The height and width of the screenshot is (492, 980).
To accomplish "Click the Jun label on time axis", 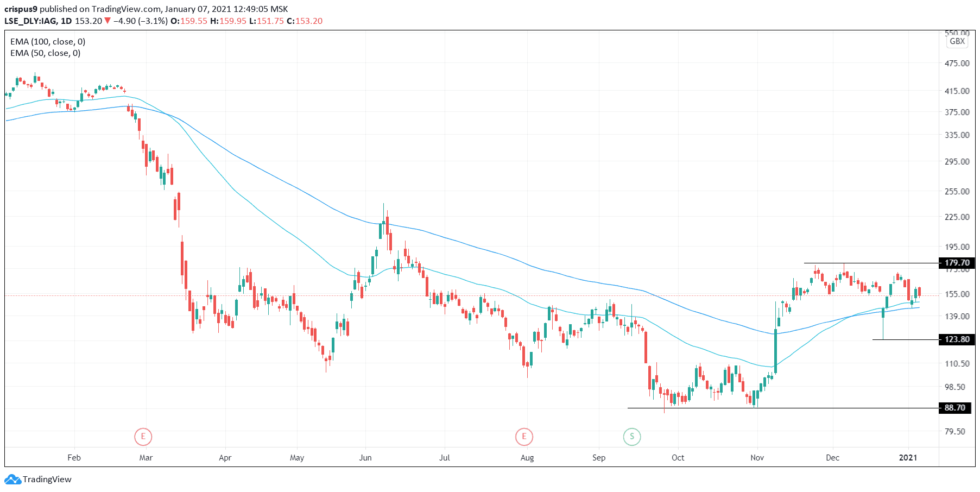I will coord(365,458).
